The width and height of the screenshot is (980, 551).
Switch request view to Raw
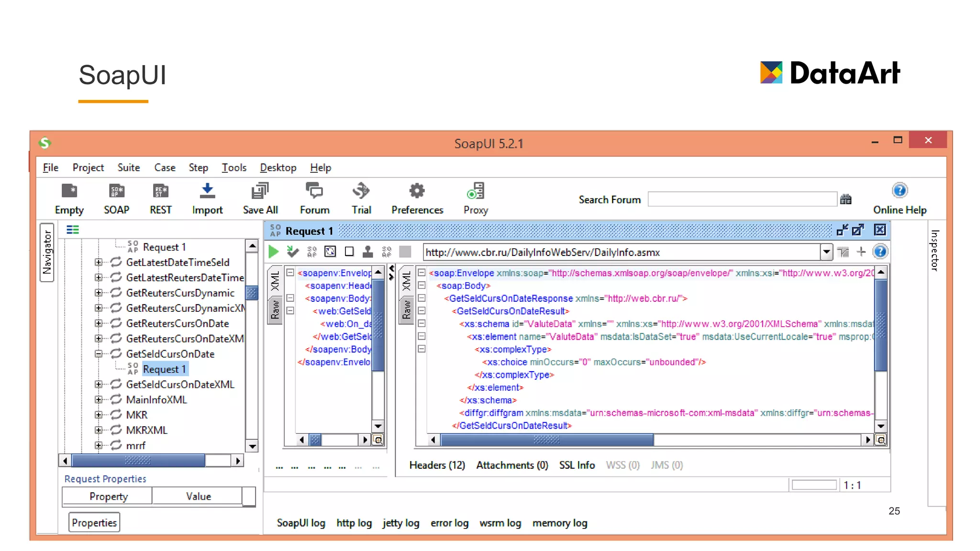pos(275,310)
